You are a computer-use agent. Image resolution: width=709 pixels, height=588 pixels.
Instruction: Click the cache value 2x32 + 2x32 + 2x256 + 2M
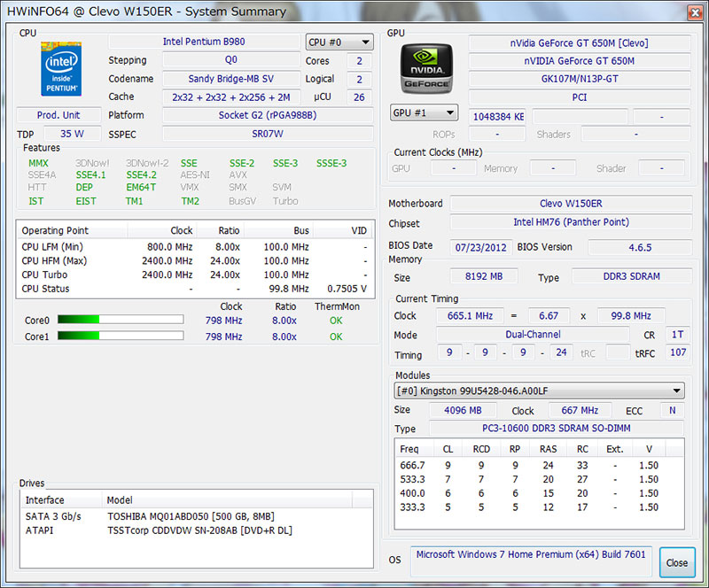click(231, 97)
